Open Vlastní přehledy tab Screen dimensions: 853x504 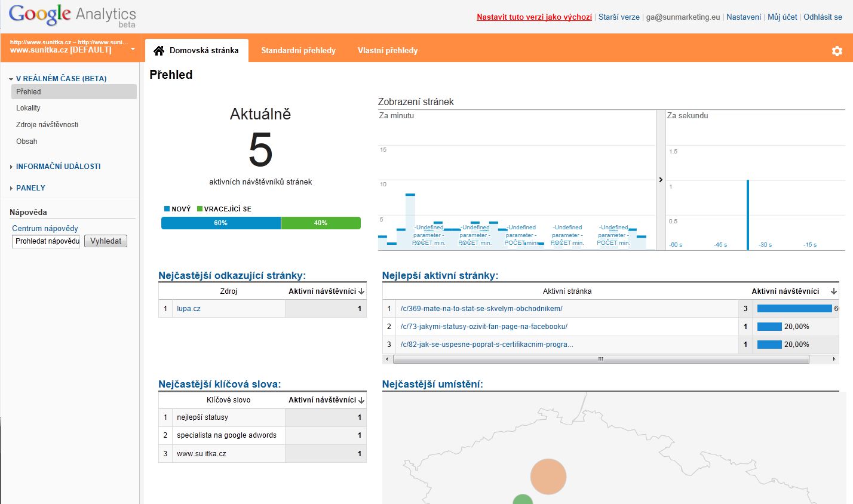pyautogui.click(x=388, y=51)
